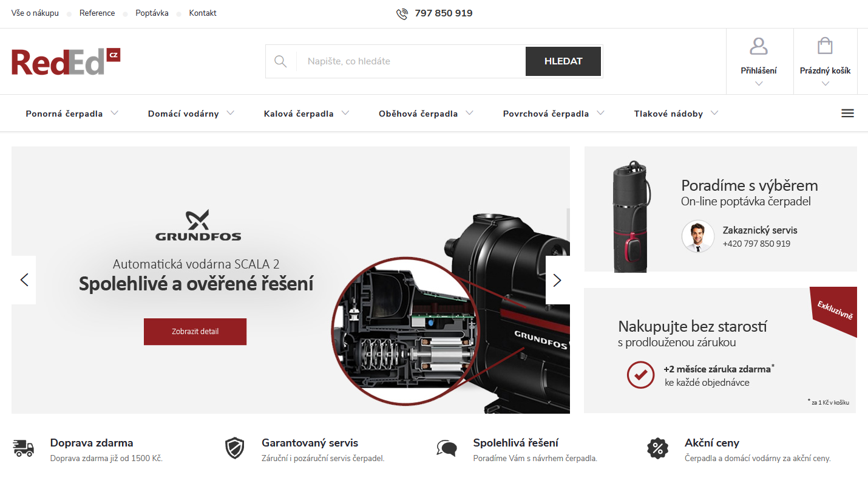Click the Grundfos logo in banner
Viewport: 868px width, 486px height.
click(198, 225)
